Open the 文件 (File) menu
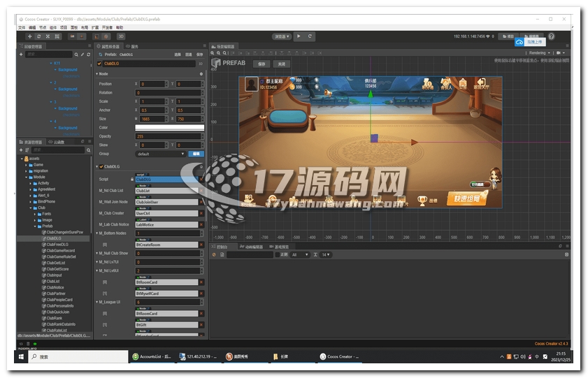The height and width of the screenshot is (378, 588). point(22,27)
